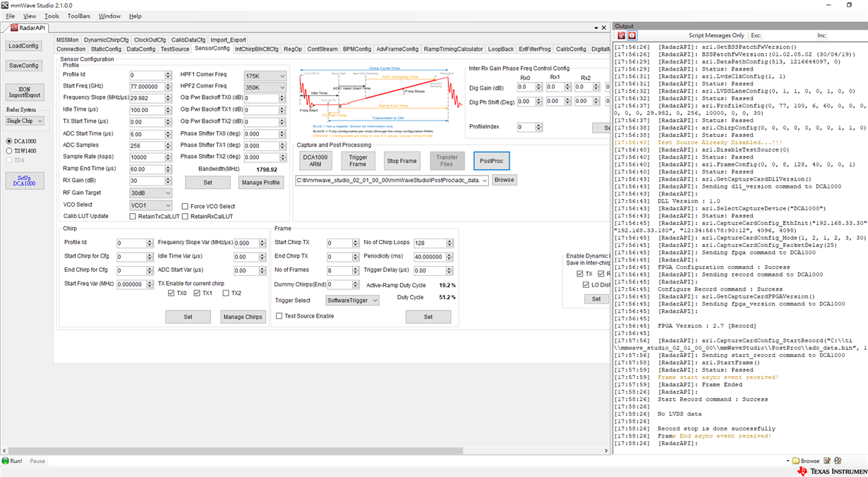
Task: Click Manage Chirps button
Action: [x=243, y=318]
